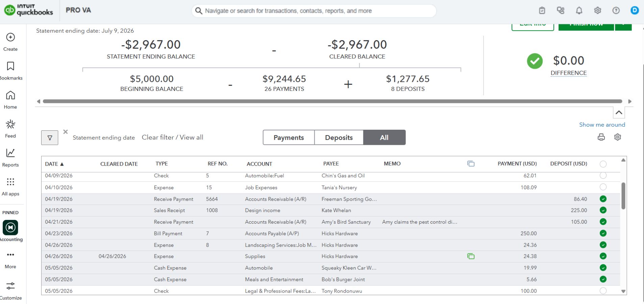The width and height of the screenshot is (644, 304).
Task: Mark Chin's Gas and Oil check cleared
Action: click(603, 176)
